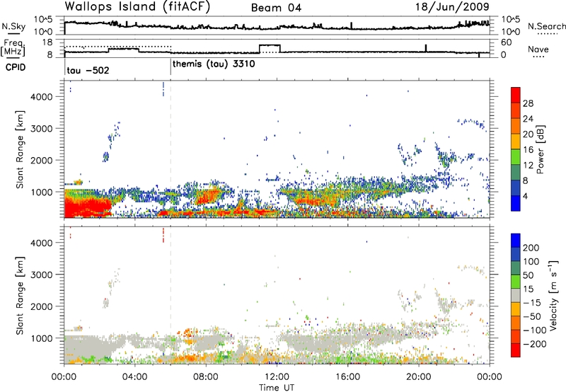This screenshot has height=392, width=566.
Task: Pick the yellow 16–20 dB Power color segment
Action: click(516, 141)
